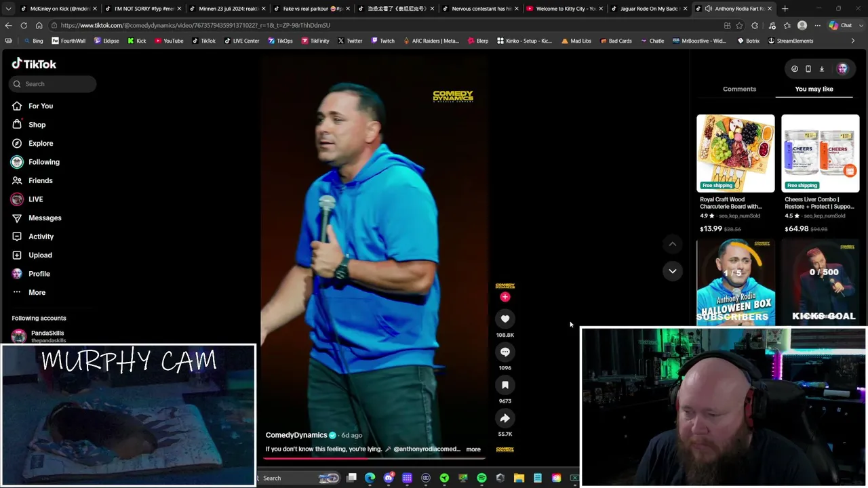868x488 pixels.
Task: Click the TikTok logo
Action: point(34,64)
